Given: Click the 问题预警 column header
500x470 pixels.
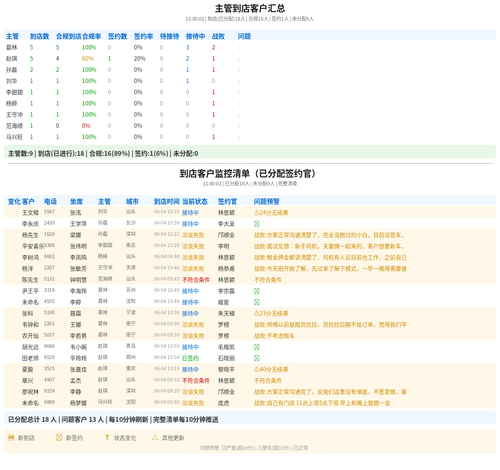Looking at the screenshot, I should [267, 201].
